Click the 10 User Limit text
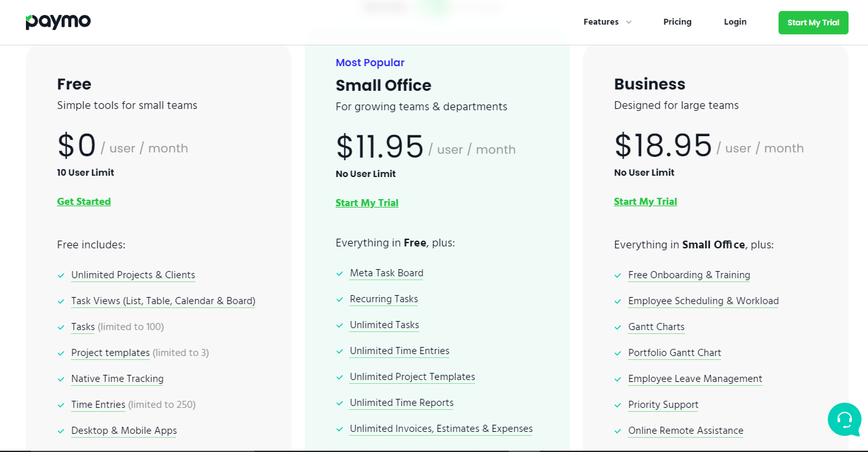The width and height of the screenshot is (868, 452). [86, 172]
